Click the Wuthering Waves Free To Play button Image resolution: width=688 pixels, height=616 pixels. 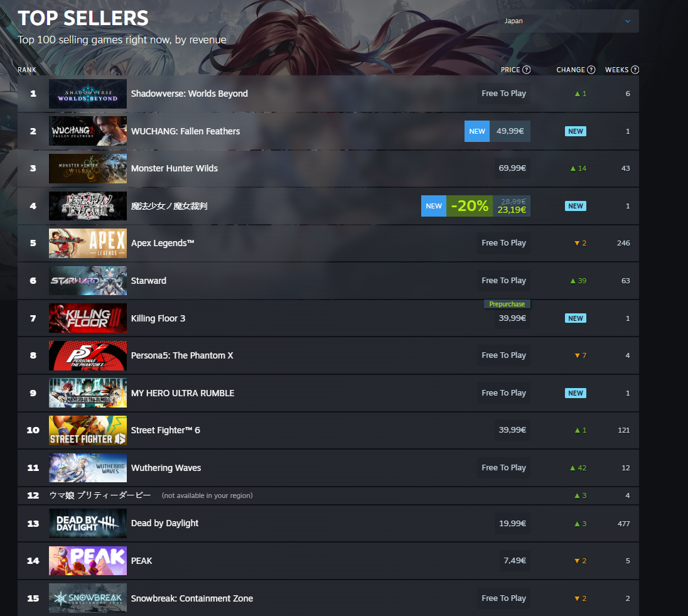[x=503, y=468]
